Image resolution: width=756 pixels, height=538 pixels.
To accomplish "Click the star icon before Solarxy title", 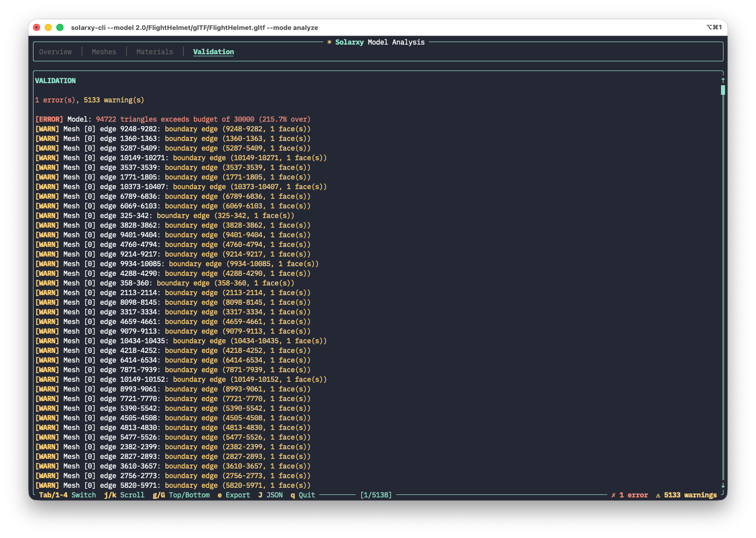I will (x=329, y=42).
